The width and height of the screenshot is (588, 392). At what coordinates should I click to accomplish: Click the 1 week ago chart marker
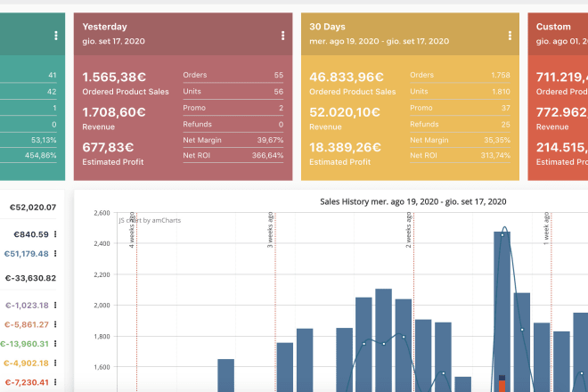pyautogui.click(x=546, y=228)
